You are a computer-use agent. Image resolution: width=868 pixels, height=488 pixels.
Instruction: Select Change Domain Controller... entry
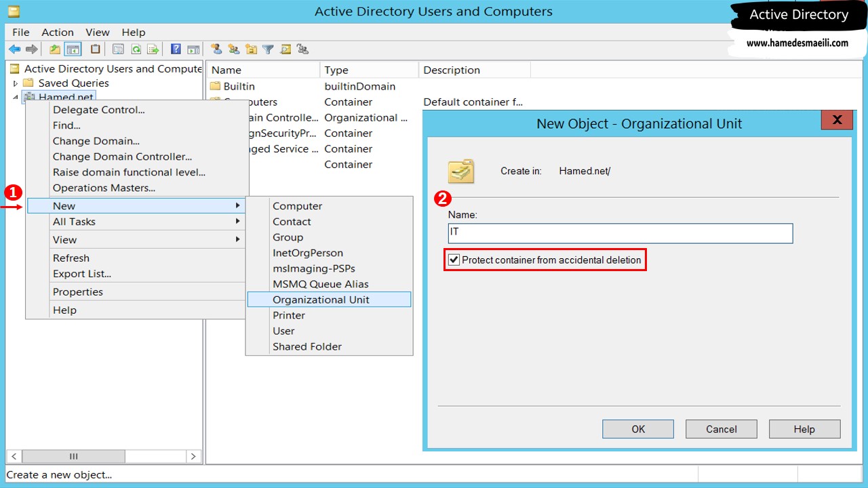(x=136, y=157)
